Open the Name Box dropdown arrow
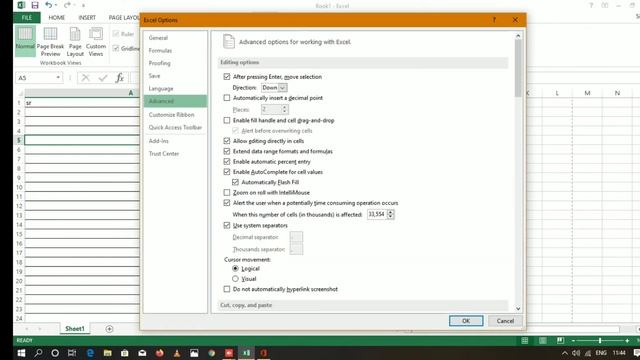Viewport: 640px width, 360px height. click(x=58, y=78)
